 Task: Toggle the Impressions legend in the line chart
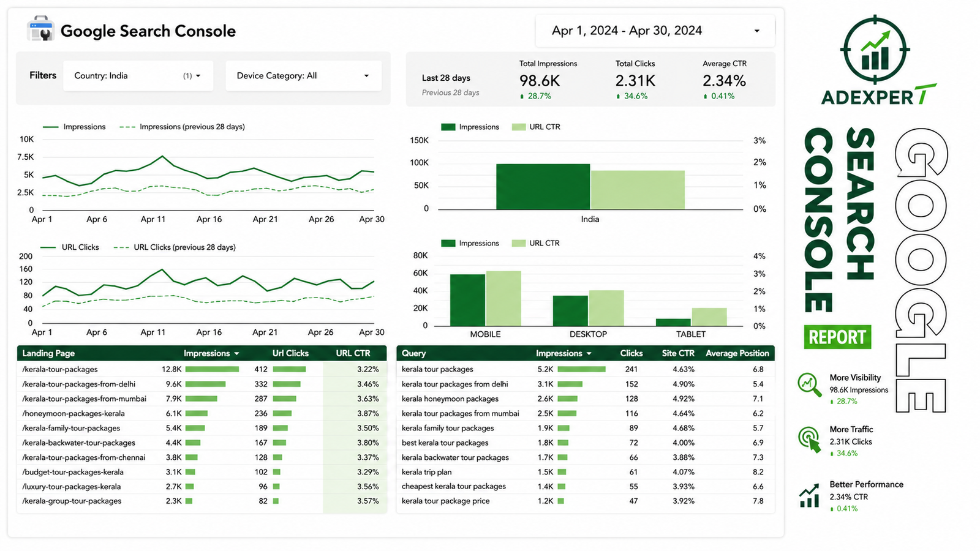(74, 127)
